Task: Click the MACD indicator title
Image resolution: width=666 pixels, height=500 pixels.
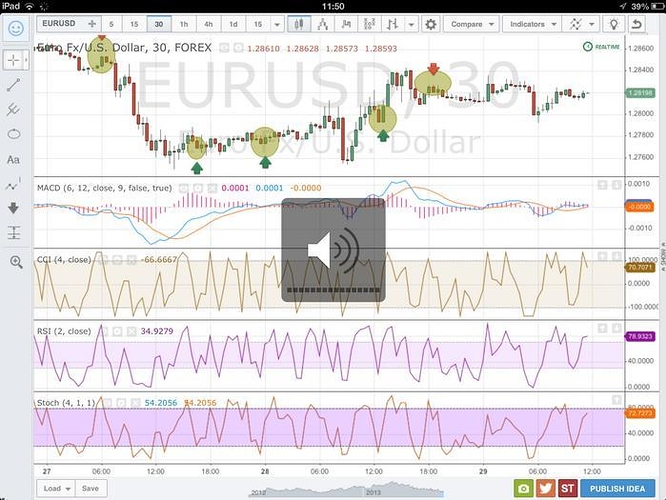Action: (x=104, y=188)
